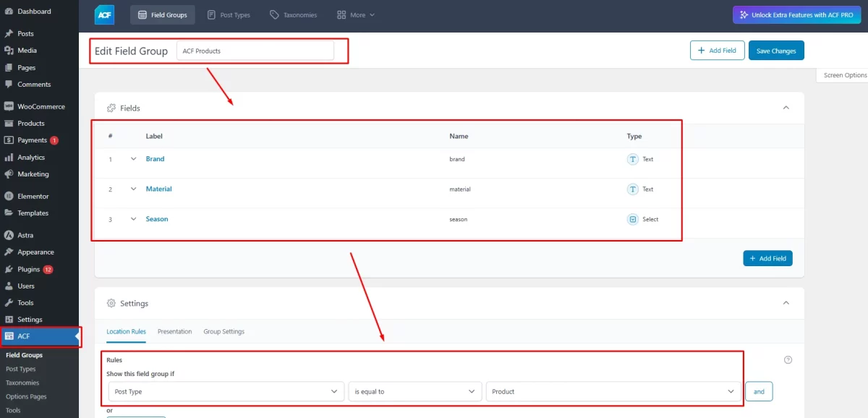868x418 pixels.
Task: Select Post Types in the ACF toolbar
Action: pyautogui.click(x=229, y=14)
